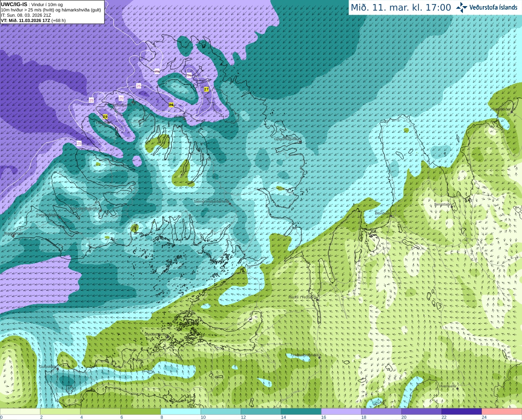Click the Reykir í Hrútafirði station label

pyautogui.click(x=303, y=297)
